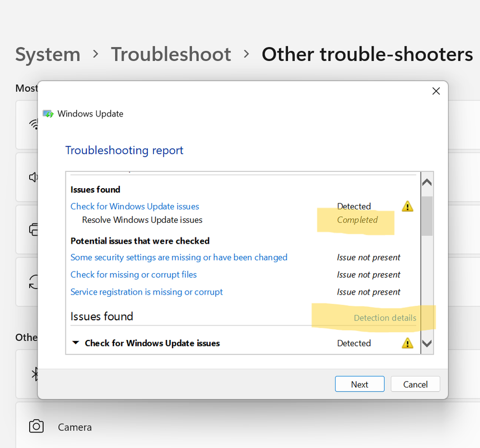Open the first Check for Windows Update issues link
480x448 pixels.
click(134, 206)
